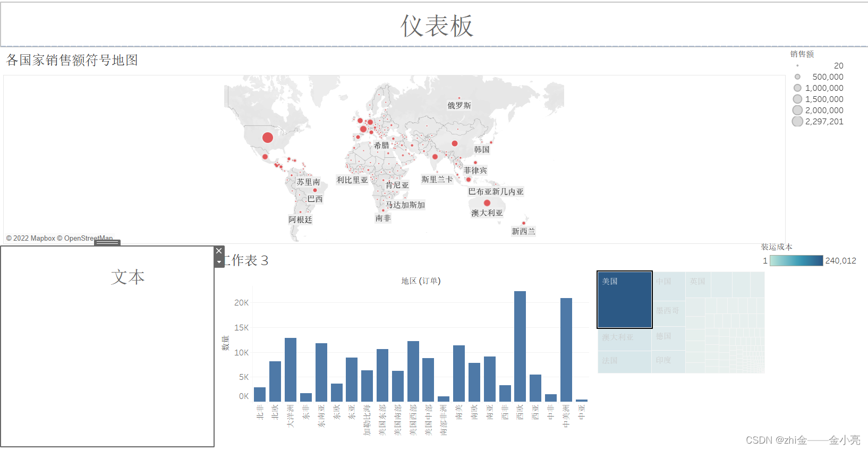
Task: Click the 中亚 axis label
Action: (582, 412)
